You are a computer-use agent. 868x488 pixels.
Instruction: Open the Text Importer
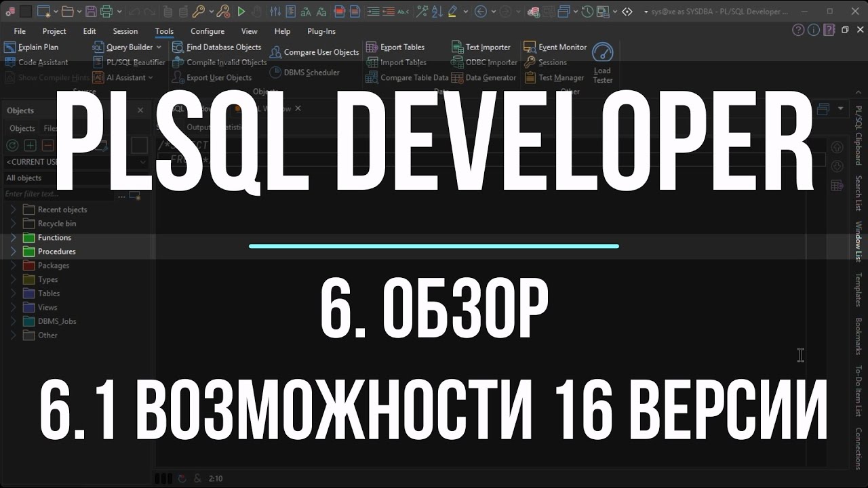pyautogui.click(x=481, y=47)
